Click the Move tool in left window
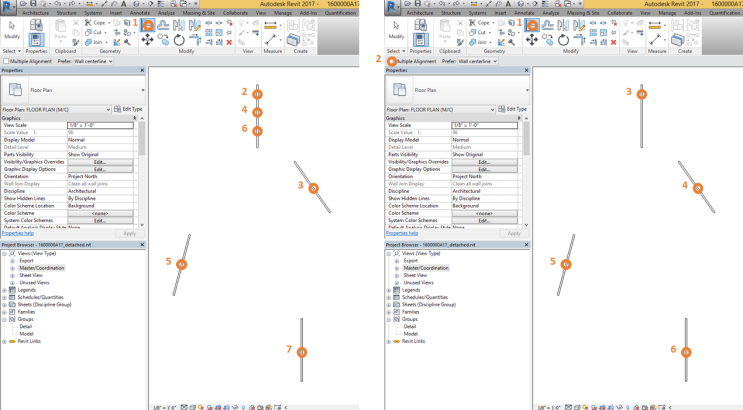743x410 pixels. [x=147, y=40]
